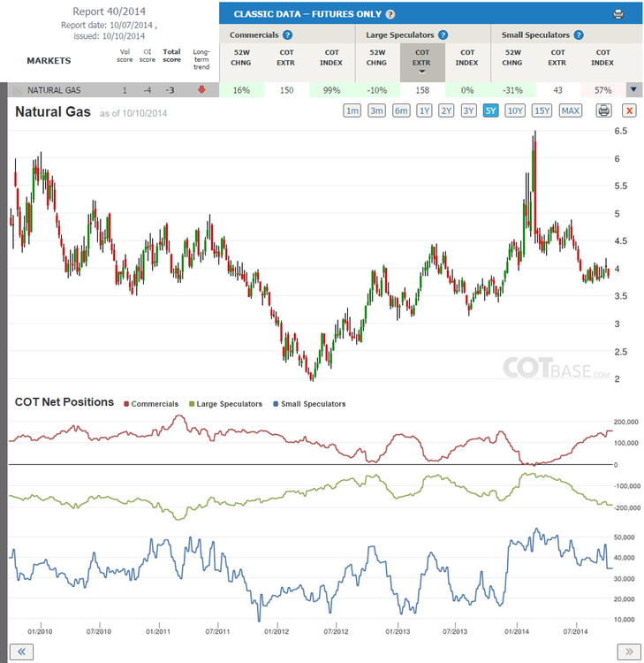Viewport: 644px width, 663px height.
Task: Open Commercials help tooltip icon
Action: click(287, 35)
